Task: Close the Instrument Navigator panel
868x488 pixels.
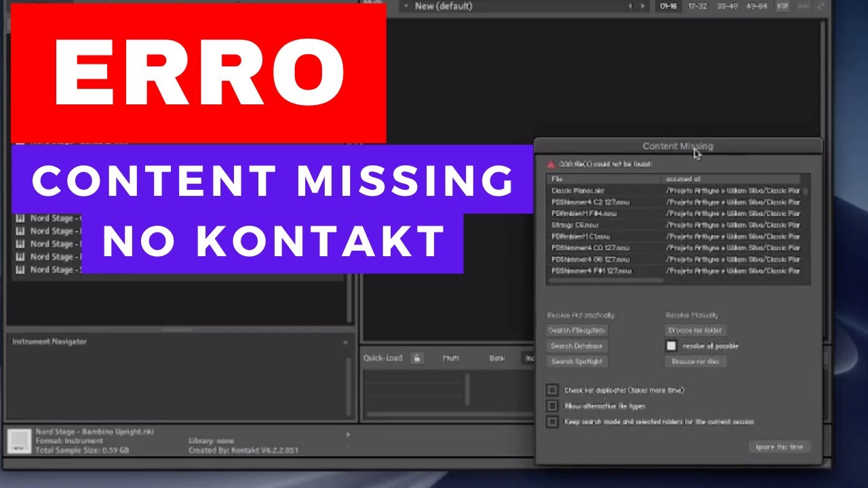Action: coord(345,342)
